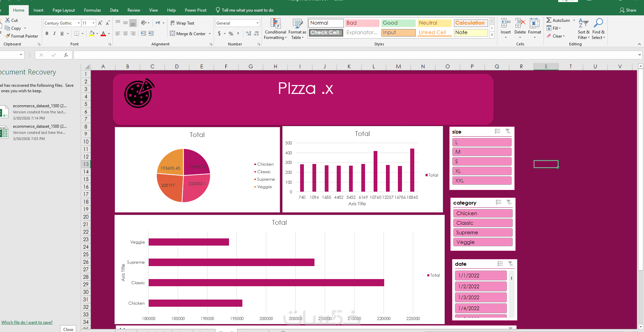Viewport: 644px width, 332px height.
Task: Increase font size icon
Action: [100, 23]
